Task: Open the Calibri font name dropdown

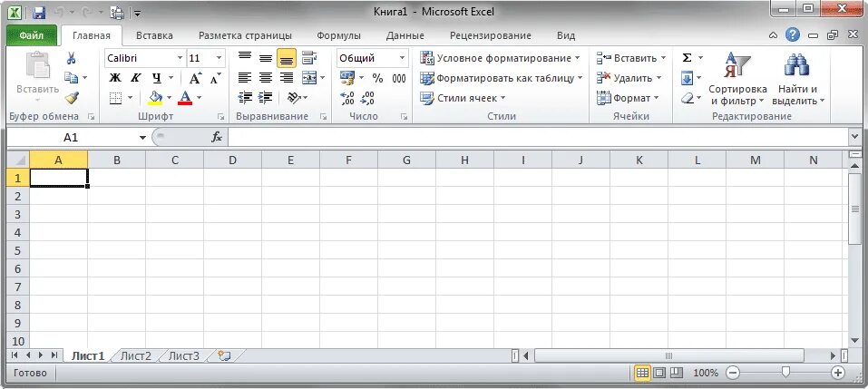Action: point(180,58)
